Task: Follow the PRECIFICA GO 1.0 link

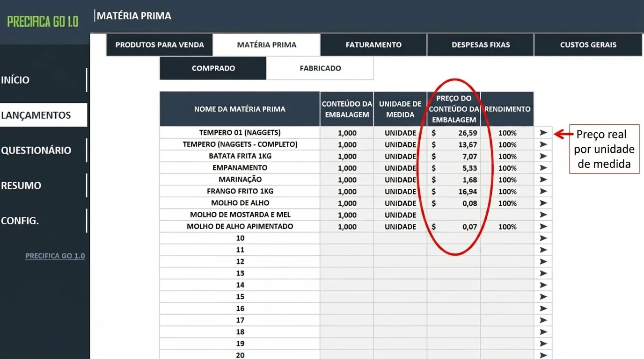Action: point(55,256)
